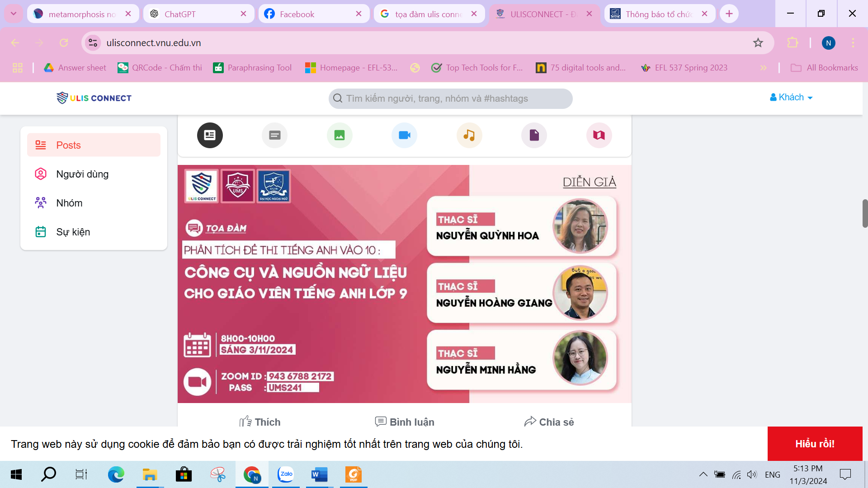
Task: Click the address bar URL
Action: click(x=154, y=43)
